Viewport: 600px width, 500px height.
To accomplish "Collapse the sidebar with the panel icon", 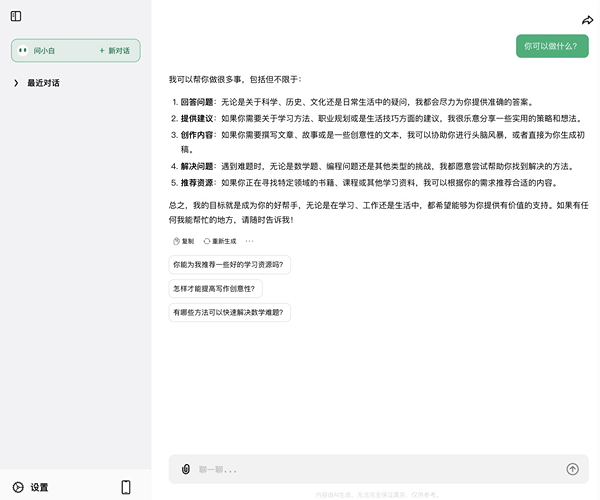I will 16,16.
